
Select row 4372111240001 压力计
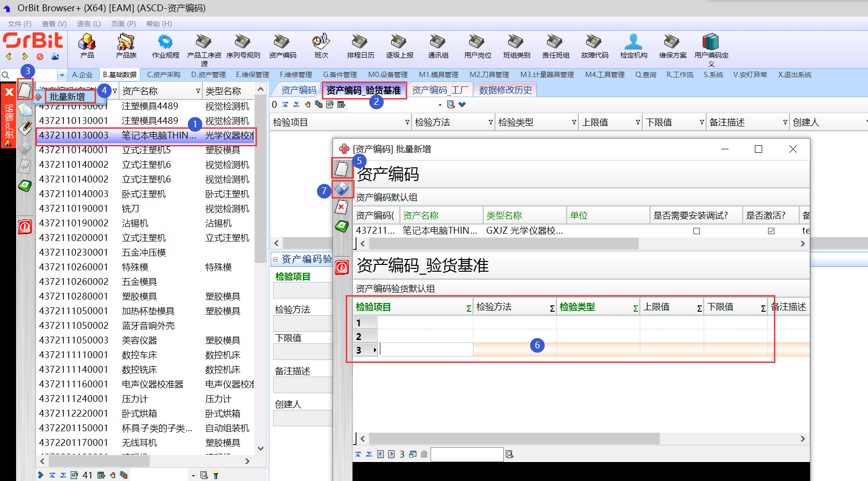point(145,399)
